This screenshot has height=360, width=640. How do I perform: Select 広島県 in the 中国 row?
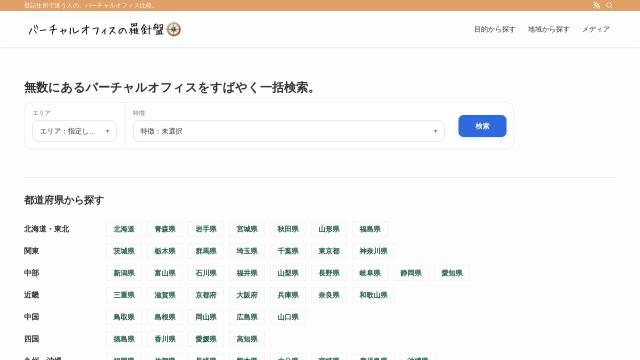pyautogui.click(x=247, y=317)
